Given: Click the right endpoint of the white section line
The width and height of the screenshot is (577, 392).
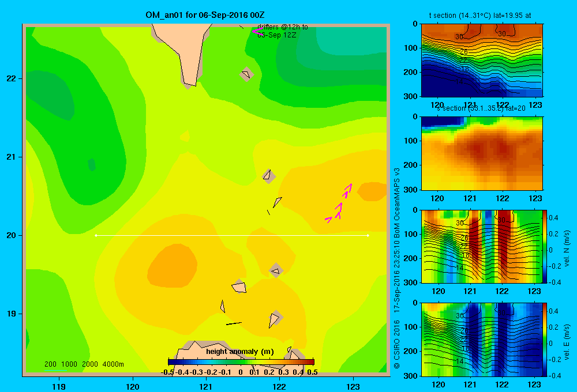Looking at the screenshot, I should pos(368,235).
